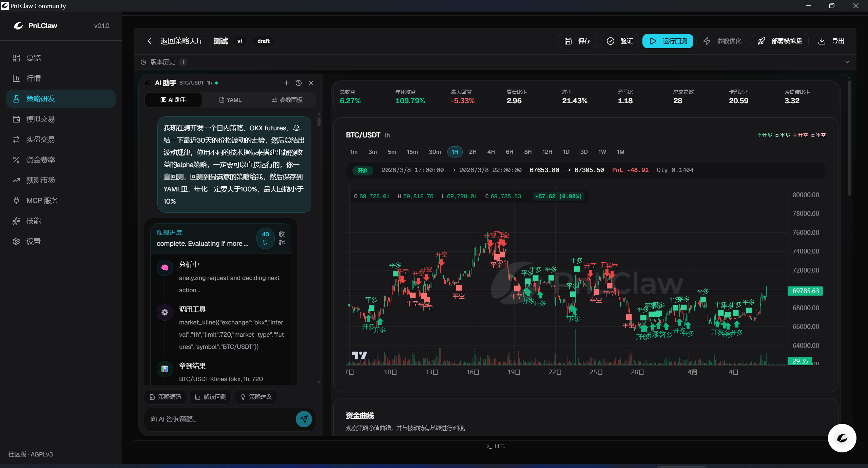Click the 拿到结果 chart icon
Image resolution: width=868 pixels, height=468 pixels.
click(x=165, y=369)
